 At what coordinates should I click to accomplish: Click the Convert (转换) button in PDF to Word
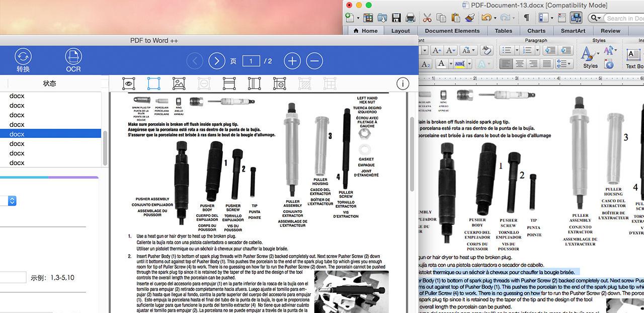(23, 60)
